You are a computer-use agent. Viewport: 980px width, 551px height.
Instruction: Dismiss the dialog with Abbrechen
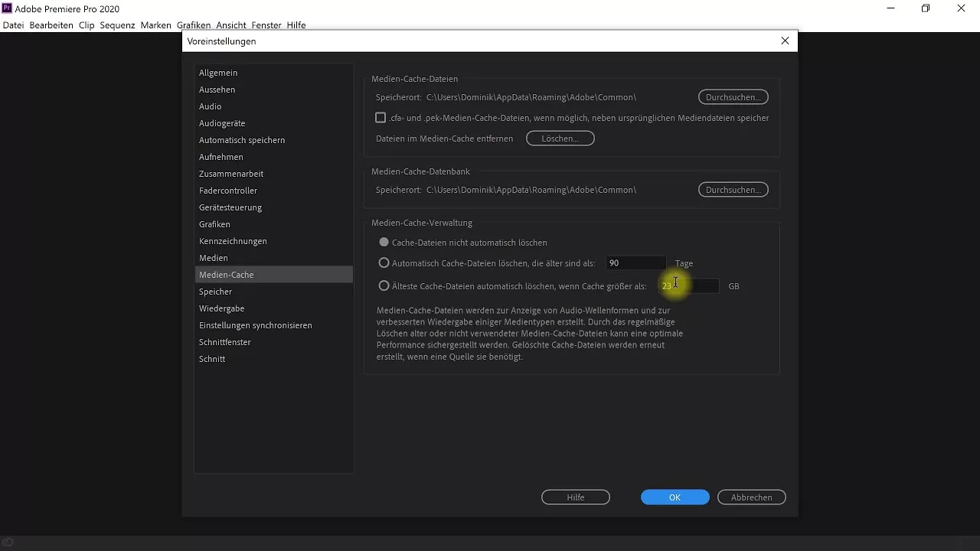point(751,497)
